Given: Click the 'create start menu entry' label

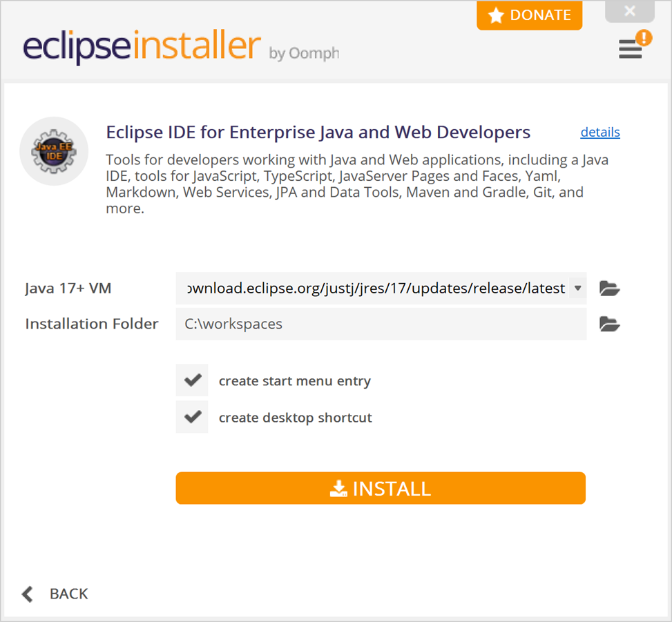Looking at the screenshot, I should [x=294, y=381].
